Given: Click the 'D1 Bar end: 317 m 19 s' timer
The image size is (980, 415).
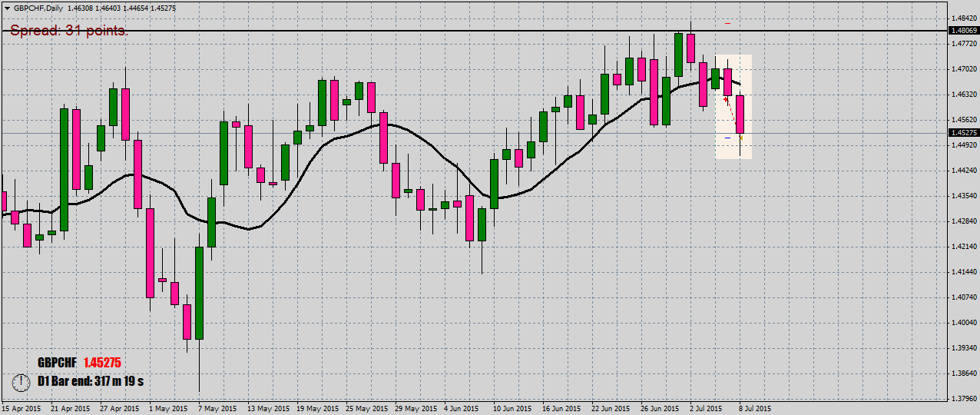Looking at the screenshot, I should coord(91,381).
